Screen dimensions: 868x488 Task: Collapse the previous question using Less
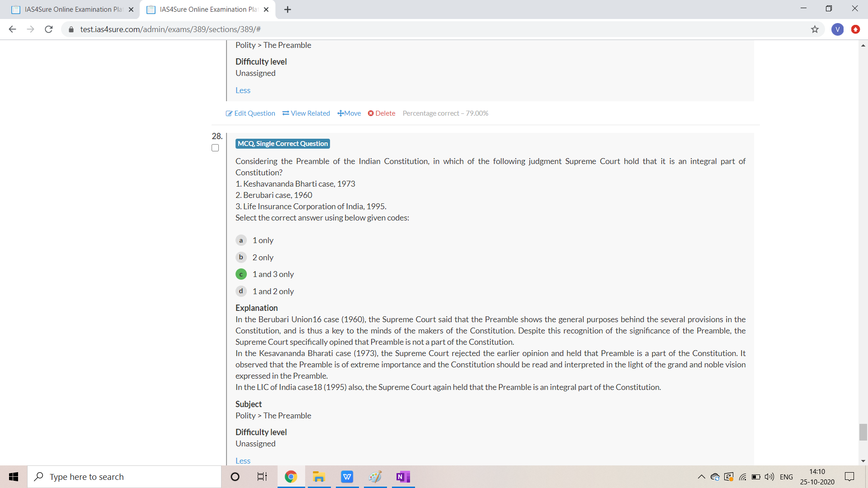(x=243, y=90)
